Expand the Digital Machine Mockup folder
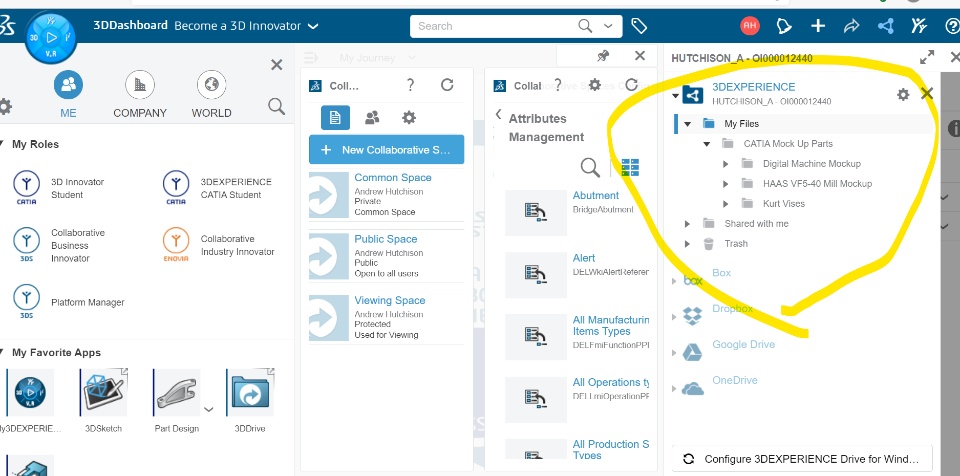This screenshot has height=476, width=960. (x=726, y=164)
